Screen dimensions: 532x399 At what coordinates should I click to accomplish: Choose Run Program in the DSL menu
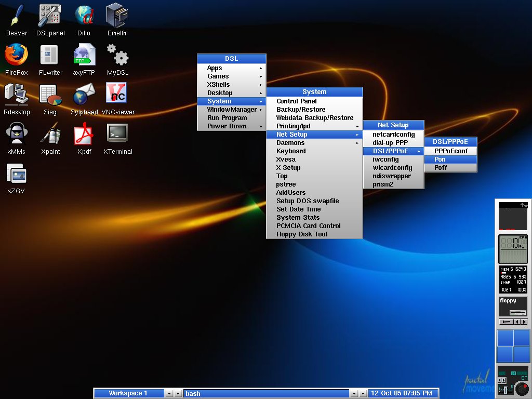click(x=231, y=118)
